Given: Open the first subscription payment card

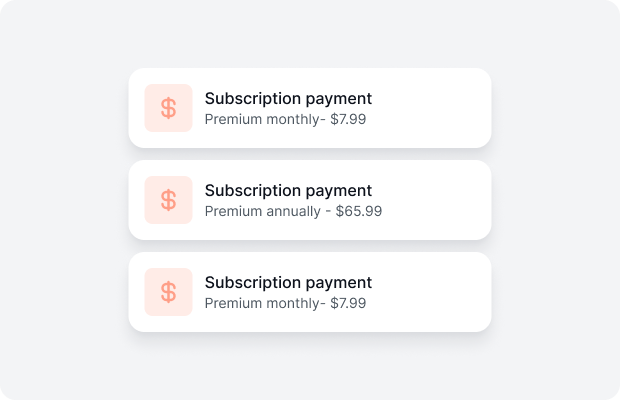Looking at the screenshot, I should click(x=310, y=108).
